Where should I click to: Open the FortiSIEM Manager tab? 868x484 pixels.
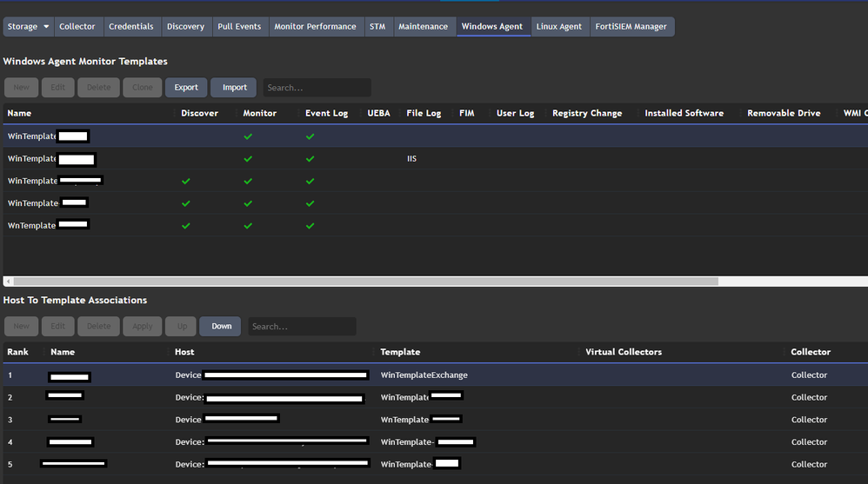point(631,27)
